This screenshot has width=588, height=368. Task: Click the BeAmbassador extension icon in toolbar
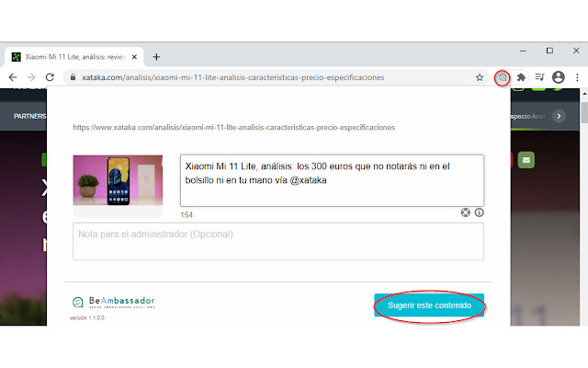click(503, 77)
